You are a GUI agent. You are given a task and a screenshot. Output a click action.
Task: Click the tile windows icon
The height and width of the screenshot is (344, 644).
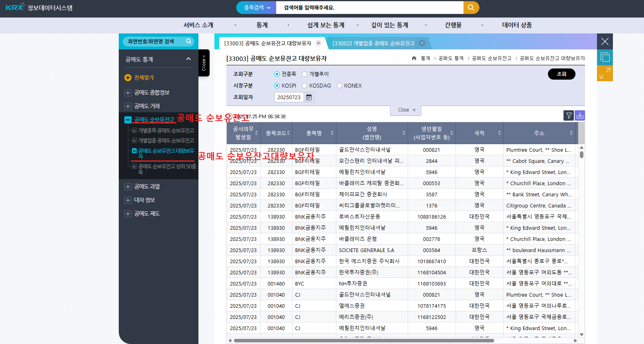[605, 57]
